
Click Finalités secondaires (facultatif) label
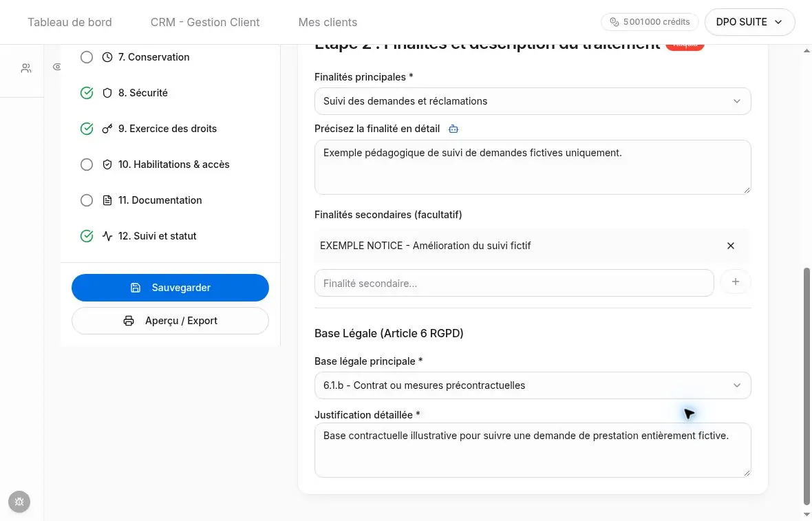pyautogui.click(x=388, y=215)
